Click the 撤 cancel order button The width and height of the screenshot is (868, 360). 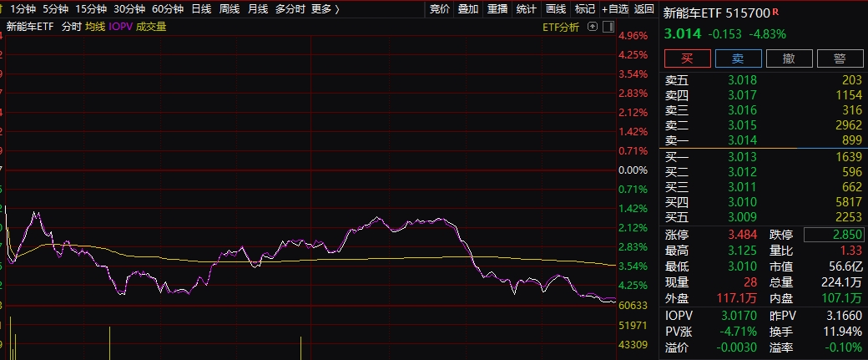pos(790,58)
